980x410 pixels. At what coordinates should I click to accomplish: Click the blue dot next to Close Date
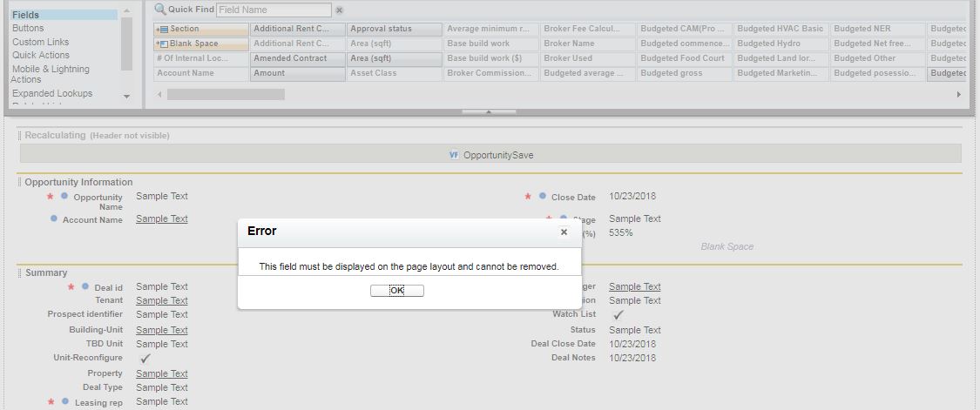[x=542, y=196]
